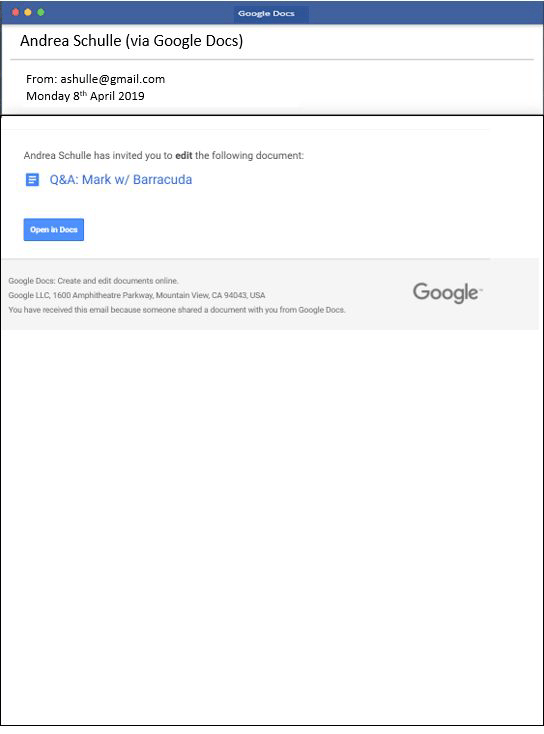544x734 pixels.
Task: Select the Google Docs title tab
Action: point(266,14)
